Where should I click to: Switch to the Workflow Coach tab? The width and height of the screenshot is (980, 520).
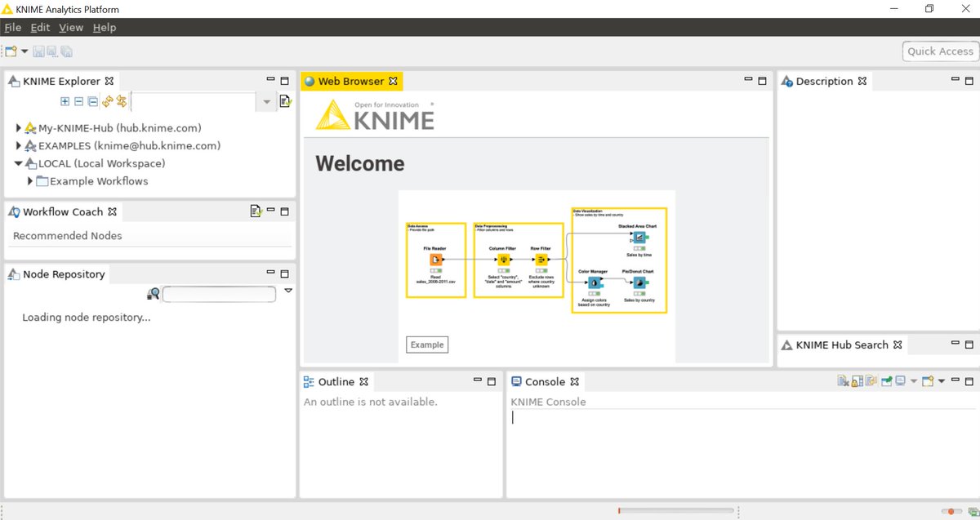63,211
